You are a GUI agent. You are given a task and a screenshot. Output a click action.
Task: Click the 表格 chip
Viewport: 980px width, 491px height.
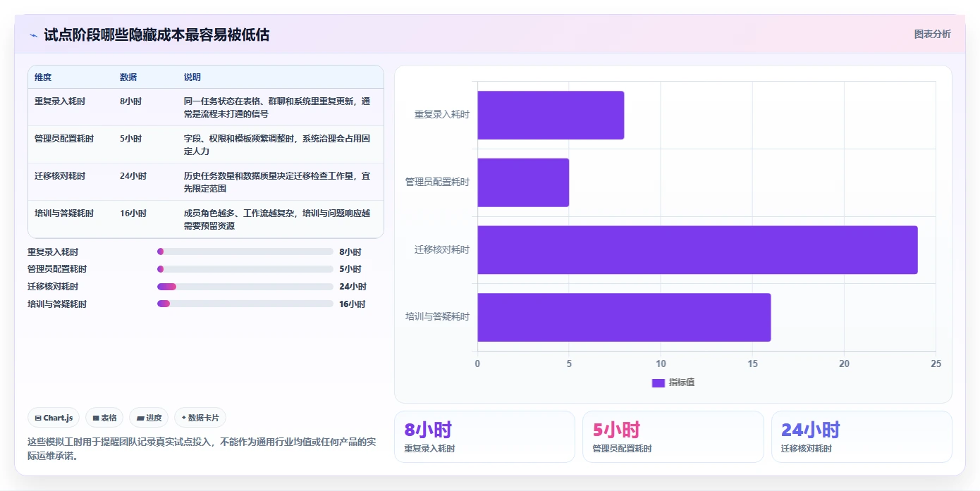pos(104,418)
